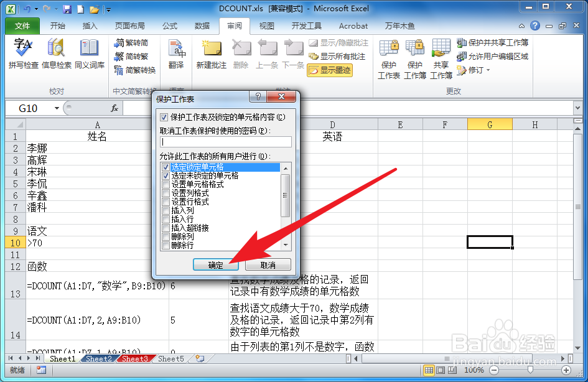
Task: Click the unprotect password input field
Action: (226, 142)
